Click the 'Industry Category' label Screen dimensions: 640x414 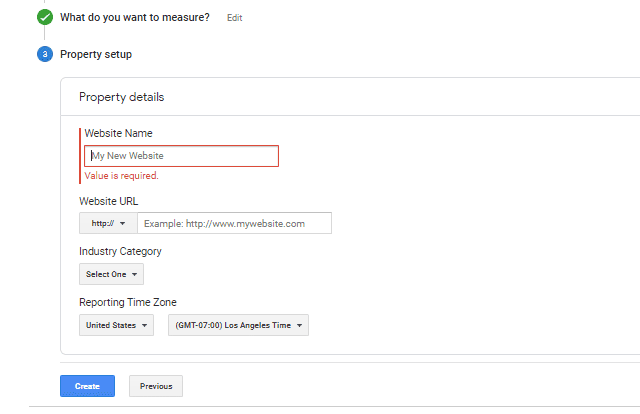(120, 252)
